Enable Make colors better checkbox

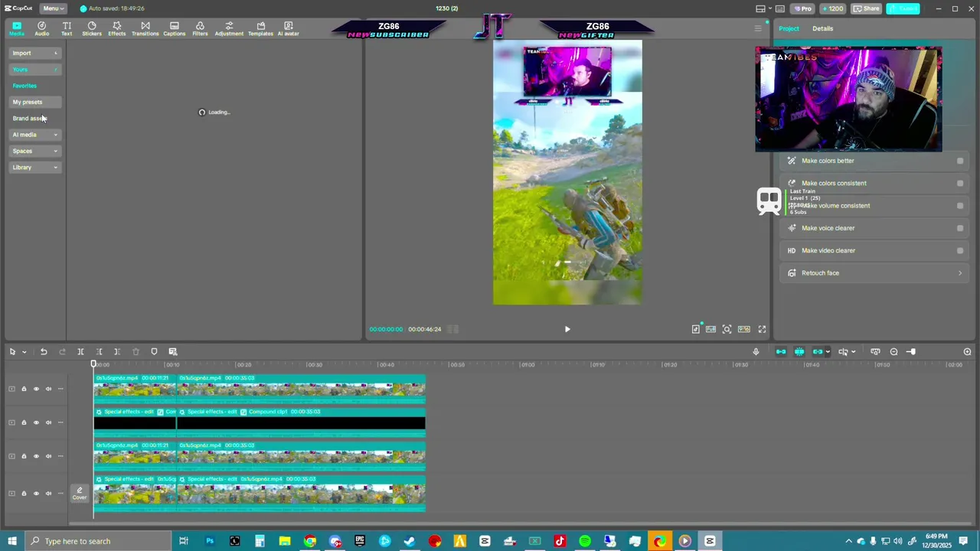click(x=960, y=161)
